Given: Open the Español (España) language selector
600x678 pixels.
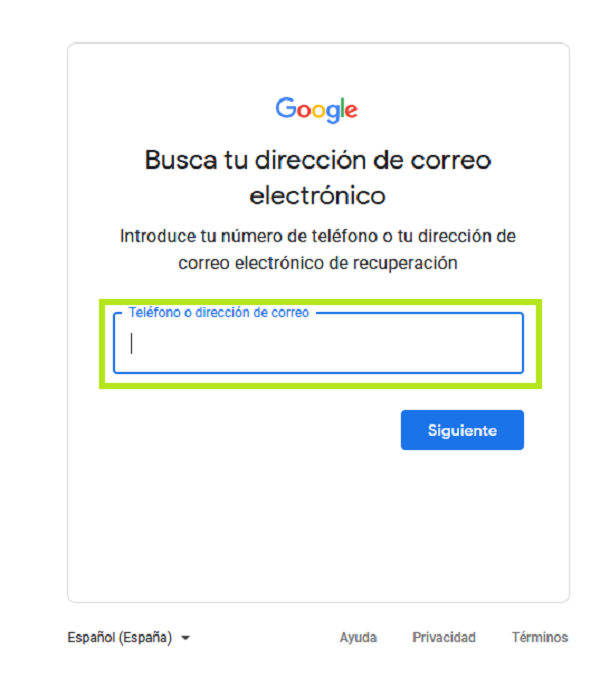Looking at the screenshot, I should pyautogui.click(x=128, y=637).
